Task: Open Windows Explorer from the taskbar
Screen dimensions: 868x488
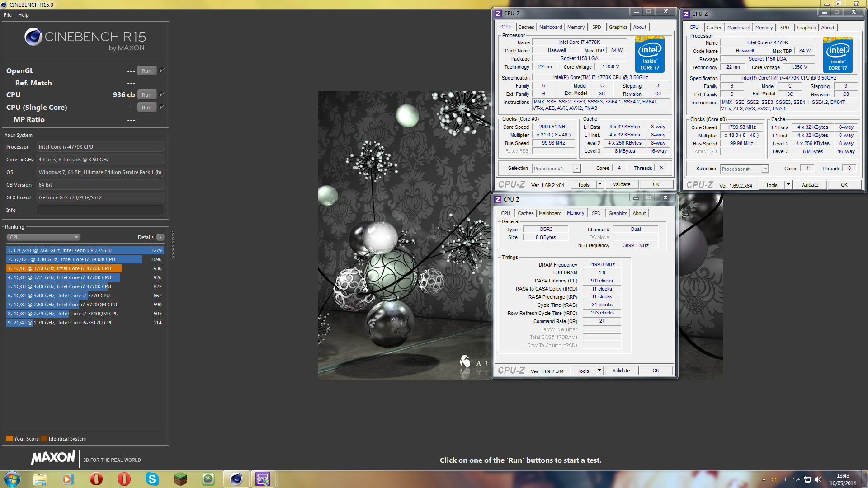Action: click(x=40, y=479)
